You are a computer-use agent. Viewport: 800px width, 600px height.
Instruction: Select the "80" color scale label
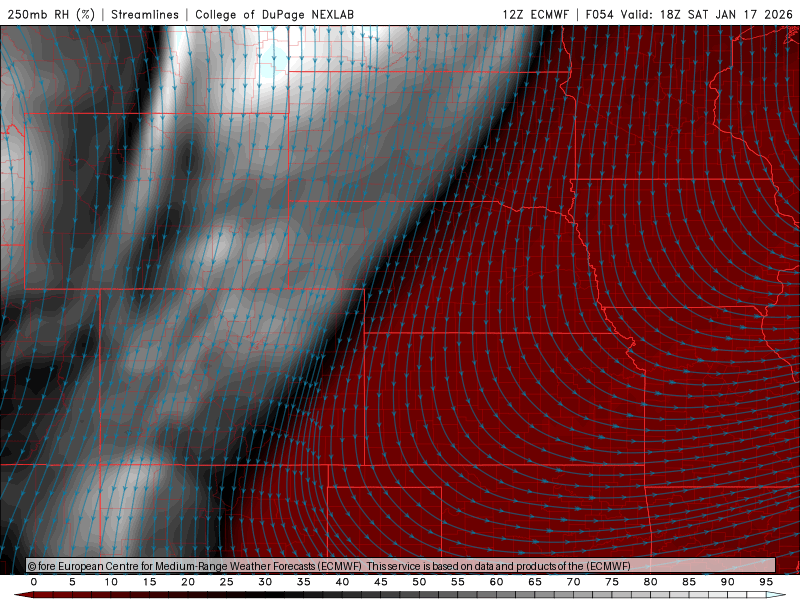[x=650, y=582]
